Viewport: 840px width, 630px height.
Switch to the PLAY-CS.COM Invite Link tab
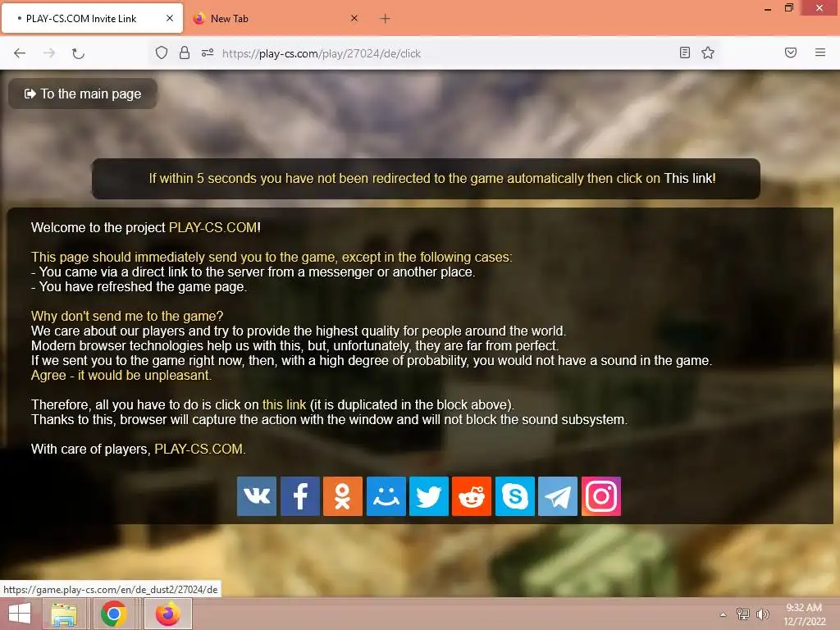coord(92,18)
